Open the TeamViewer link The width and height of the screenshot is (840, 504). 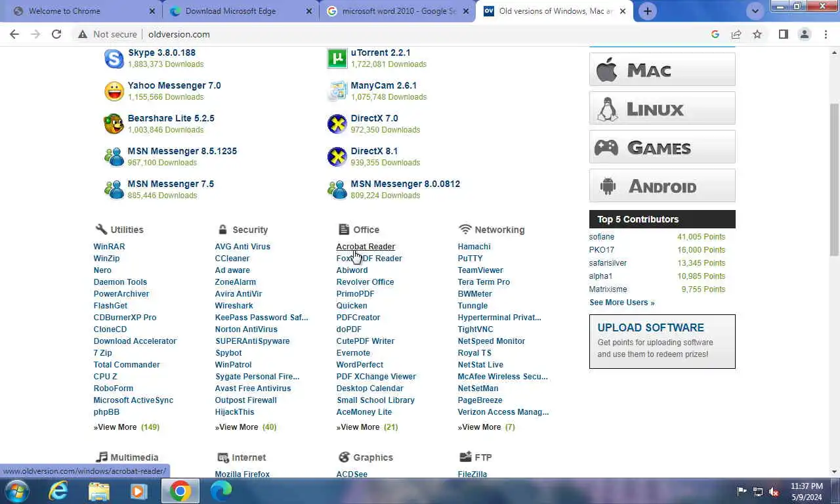coord(480,270)
